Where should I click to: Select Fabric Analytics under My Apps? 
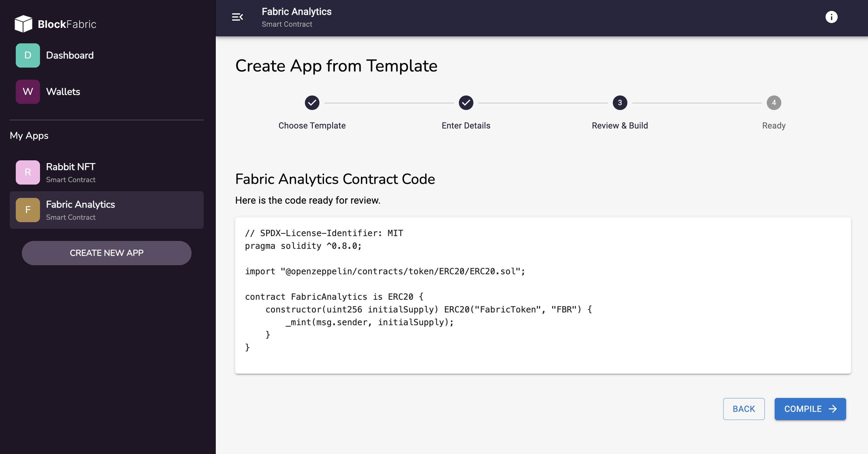coord(81,210)
